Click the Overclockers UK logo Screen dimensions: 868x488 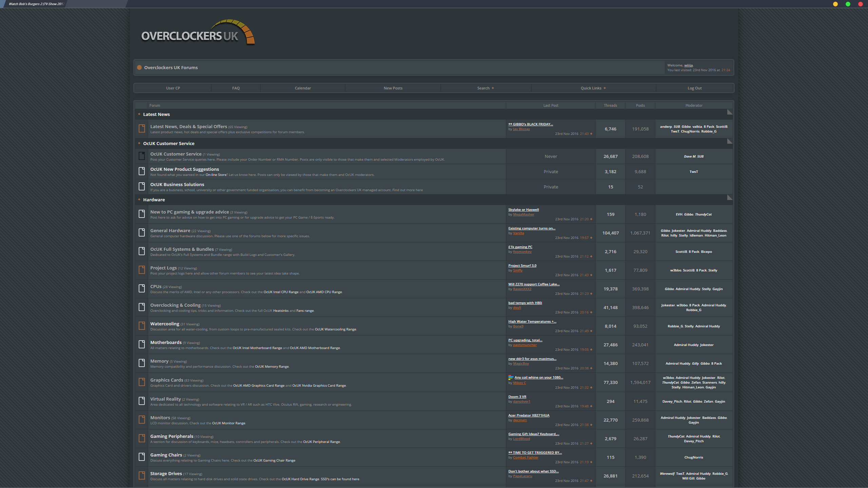pyautogui.click(x=198, y=33)
